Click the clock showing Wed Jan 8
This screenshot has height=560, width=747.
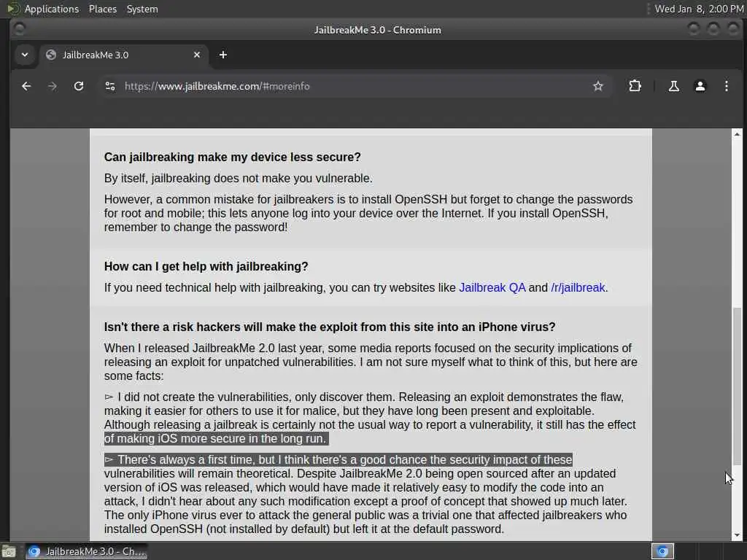click(699, 9)
